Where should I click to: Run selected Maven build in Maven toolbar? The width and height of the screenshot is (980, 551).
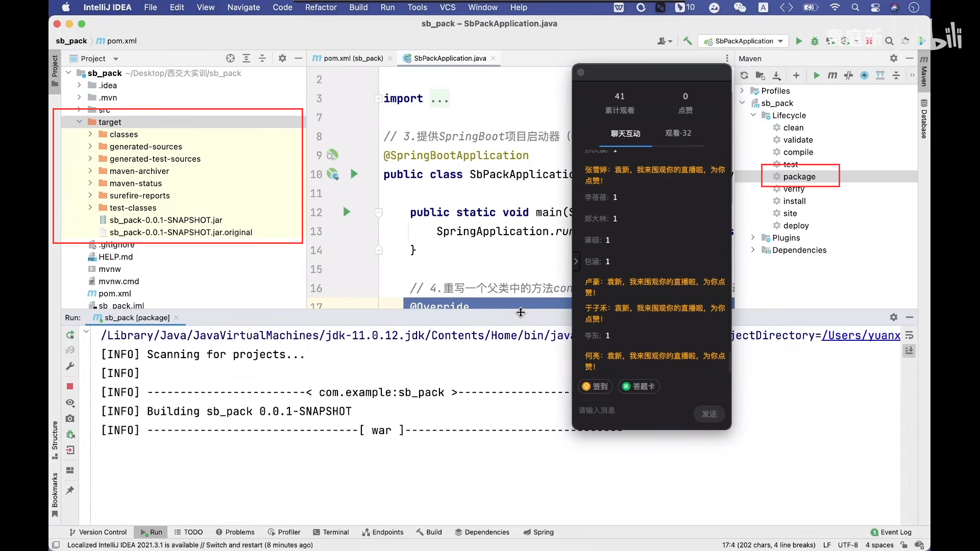tap(817, 76)
